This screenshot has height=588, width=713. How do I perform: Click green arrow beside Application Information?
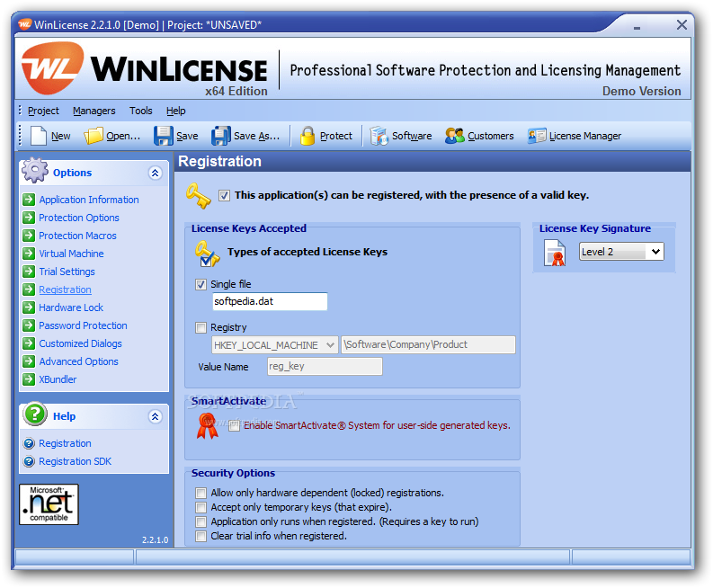[29, 200]
